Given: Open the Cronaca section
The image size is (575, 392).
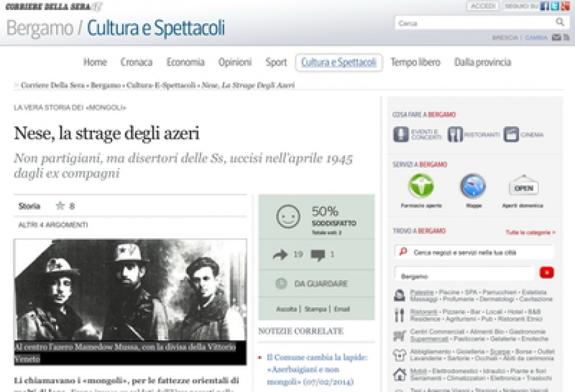Looking at the screenshot, I should pyautogui.click(x=136, y=62).
